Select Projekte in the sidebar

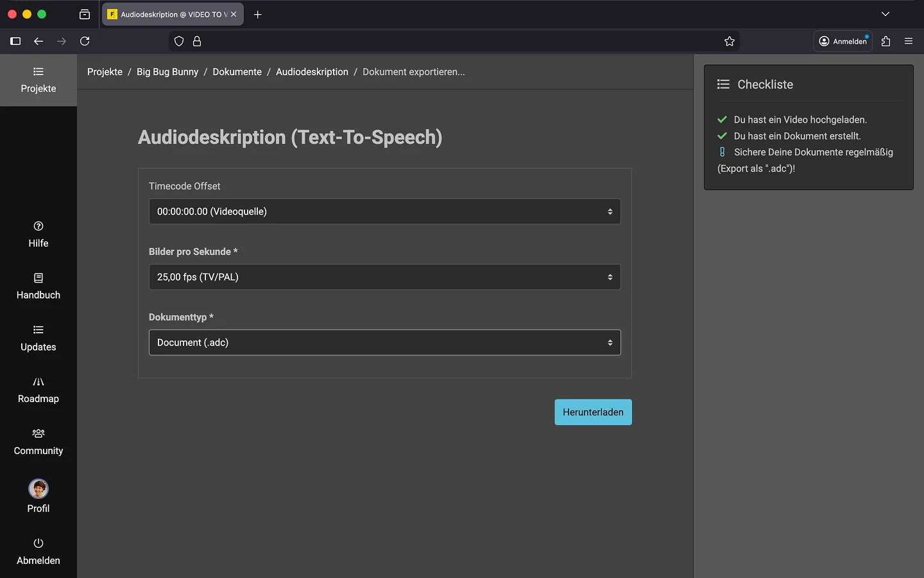[38, 80]
